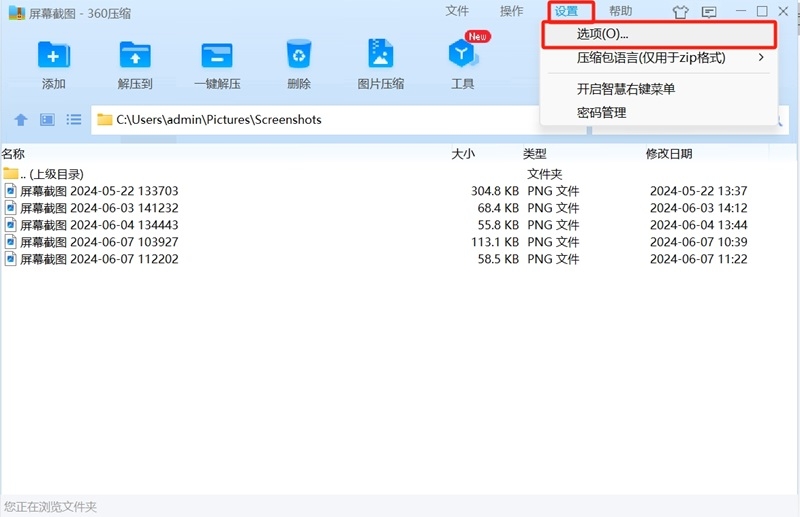Screen dimensions: 800x517
Task: Select file 屏幕截图 2024-06-04 134443
Action: (x=99, y=225)
